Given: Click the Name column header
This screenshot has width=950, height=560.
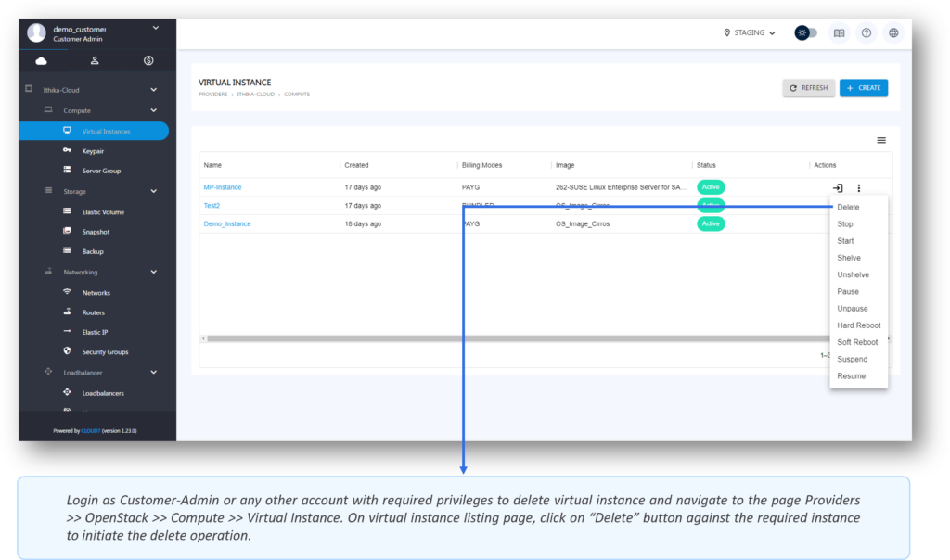Looking at the screenshot, I should click(212, 165).
